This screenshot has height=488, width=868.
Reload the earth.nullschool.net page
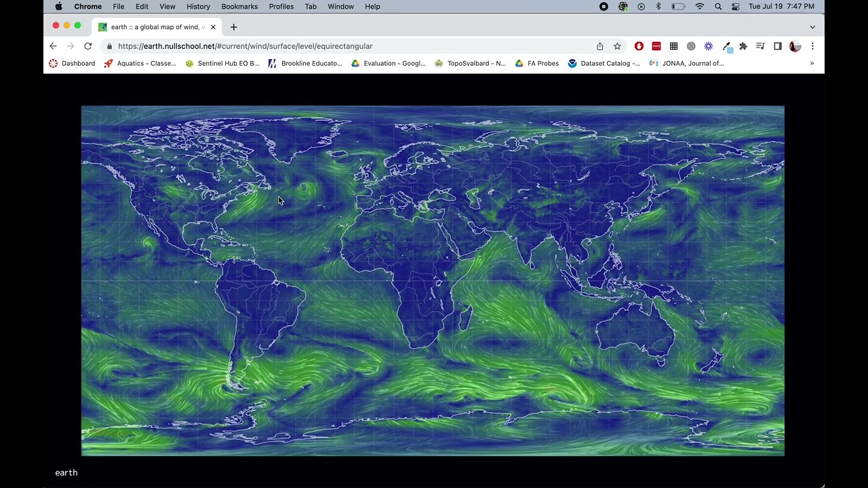87,46
